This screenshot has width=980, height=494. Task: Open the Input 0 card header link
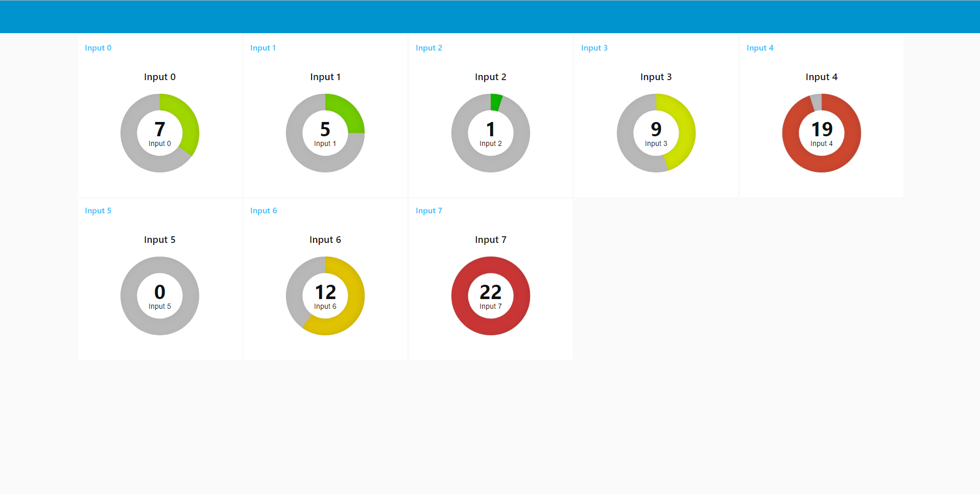click(x=98, y=47)
